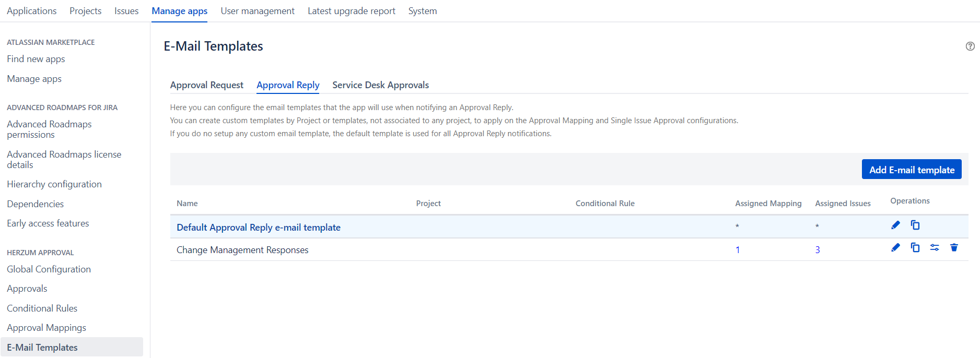Click the Add E-mail template button
This screenshot has width=980, height=358.
click(x=912, y=169)
